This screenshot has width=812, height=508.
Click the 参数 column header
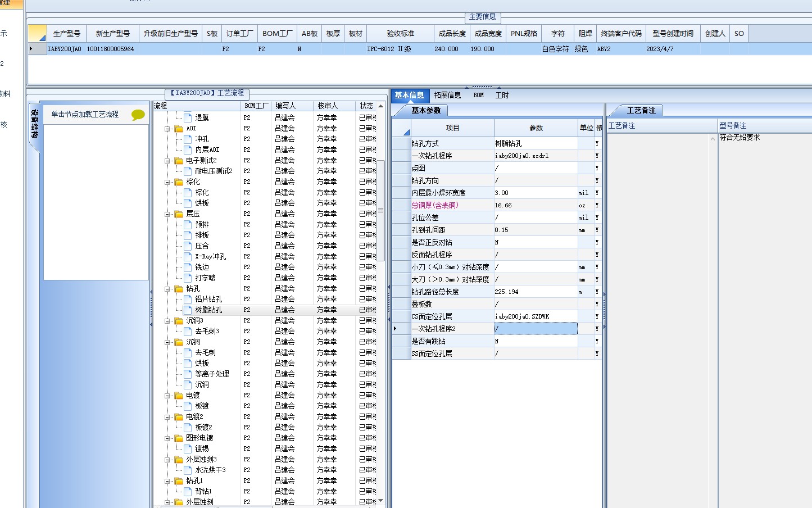click(536, 128)
